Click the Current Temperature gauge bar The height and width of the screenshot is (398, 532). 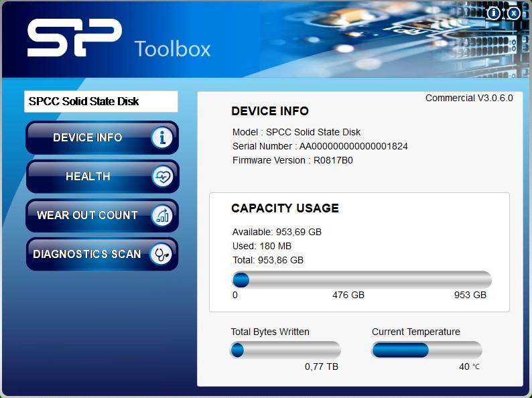point(426,350)
